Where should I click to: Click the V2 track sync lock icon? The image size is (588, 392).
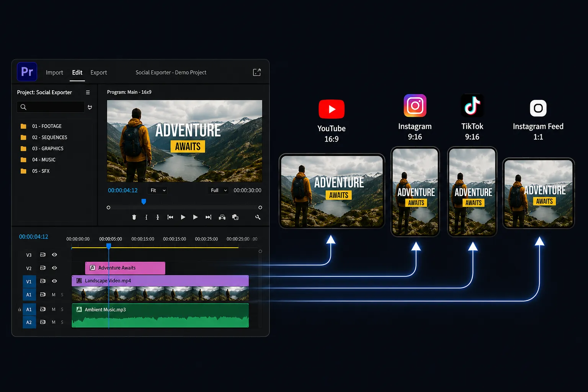point(43,268)
